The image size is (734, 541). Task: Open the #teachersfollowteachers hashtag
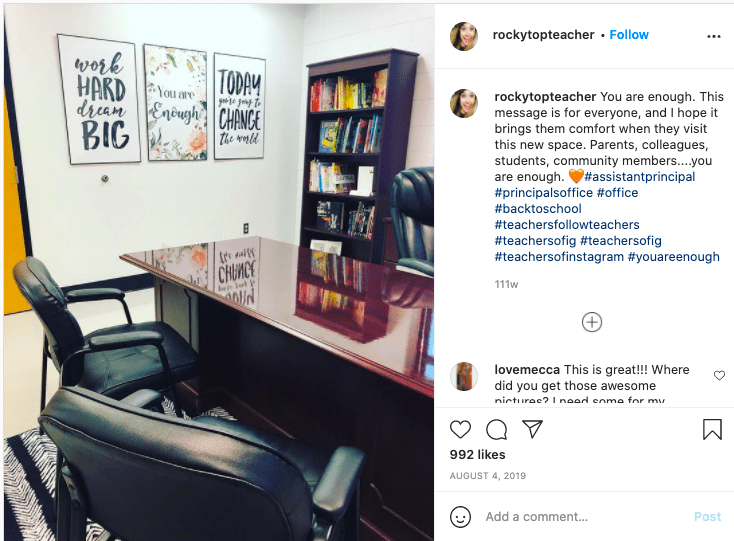click(567, 225)
